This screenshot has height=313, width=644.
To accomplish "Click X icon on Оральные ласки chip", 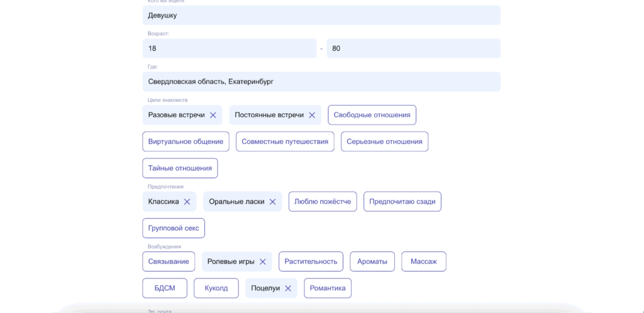I will pos(272,202).
